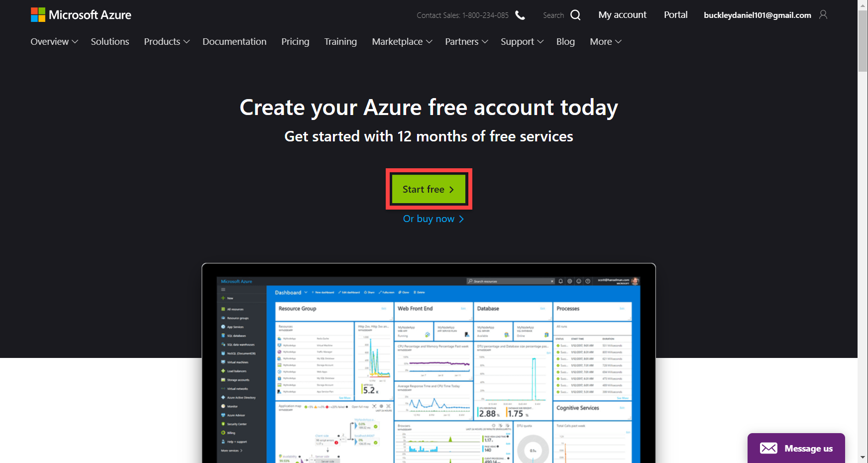868x463 pixels.
Task: Click the Microsoft Azure logo
Action: pos(81,15)
